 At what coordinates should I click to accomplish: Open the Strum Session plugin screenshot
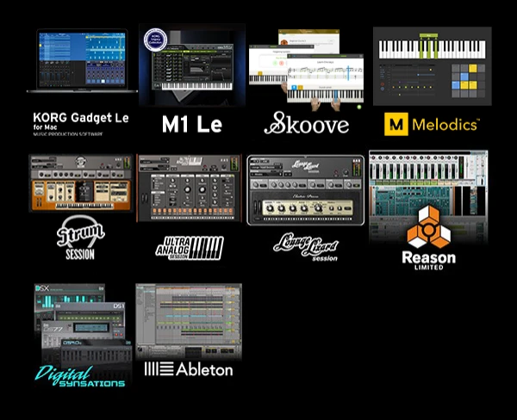tap(81, 182)
